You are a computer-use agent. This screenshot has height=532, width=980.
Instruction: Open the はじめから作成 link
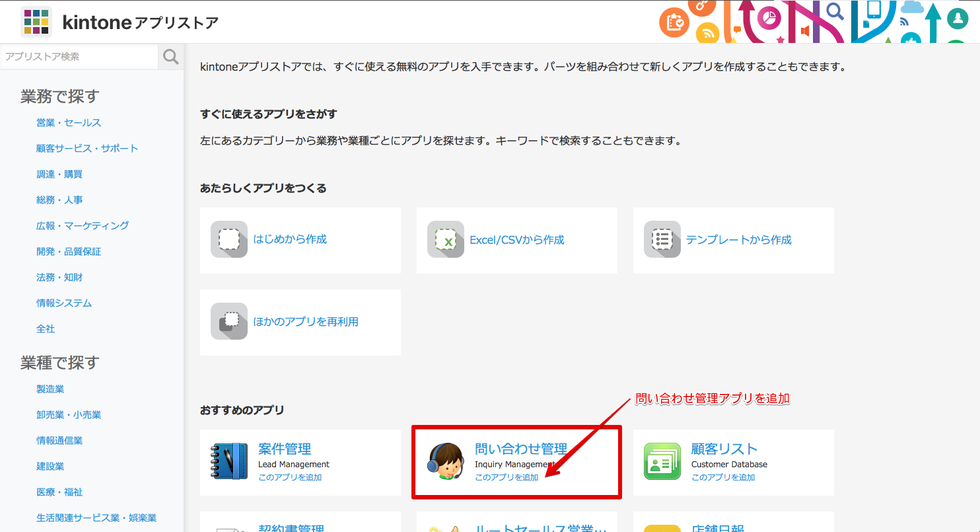290,239
